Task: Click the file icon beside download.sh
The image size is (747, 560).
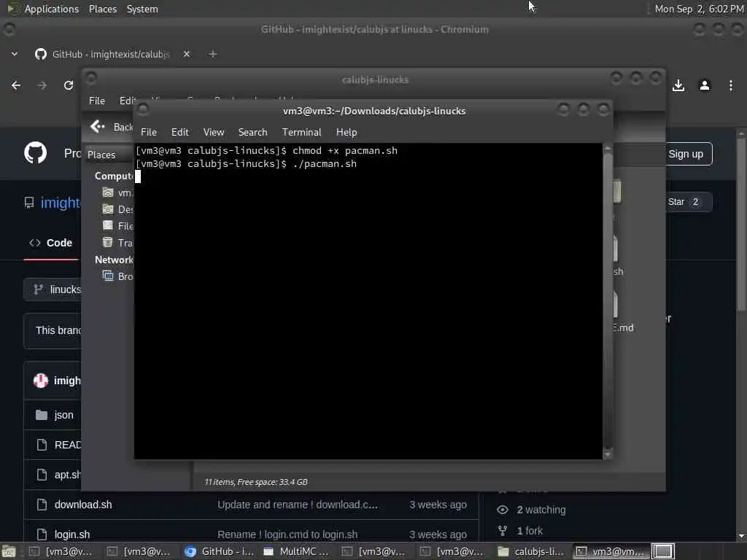Action: point(42,505)
